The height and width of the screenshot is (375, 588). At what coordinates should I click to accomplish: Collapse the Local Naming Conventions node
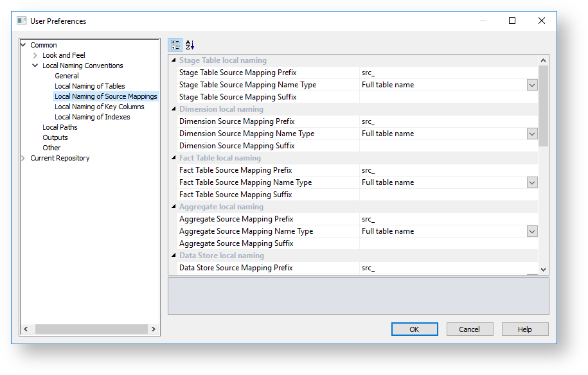(x=35, y=65)
